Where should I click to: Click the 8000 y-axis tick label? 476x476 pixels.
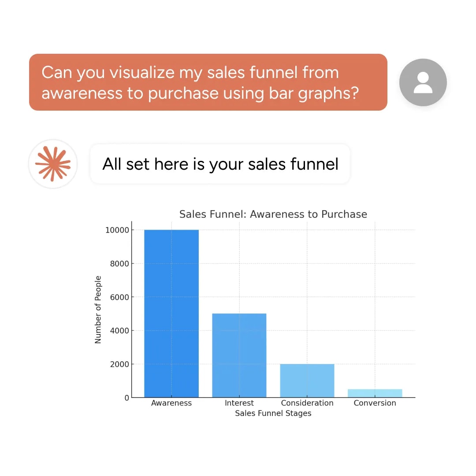[119, 264]
